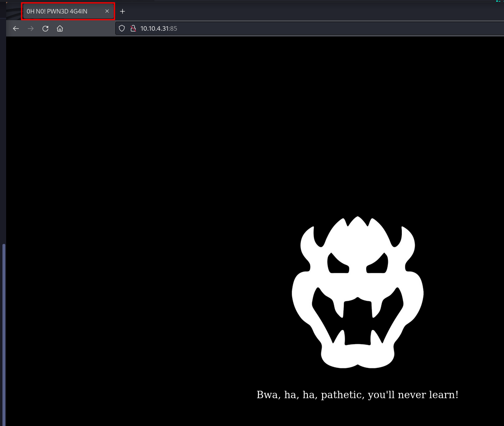Close the '0H N0! PWN3D 4G4IN' tab

107,11
